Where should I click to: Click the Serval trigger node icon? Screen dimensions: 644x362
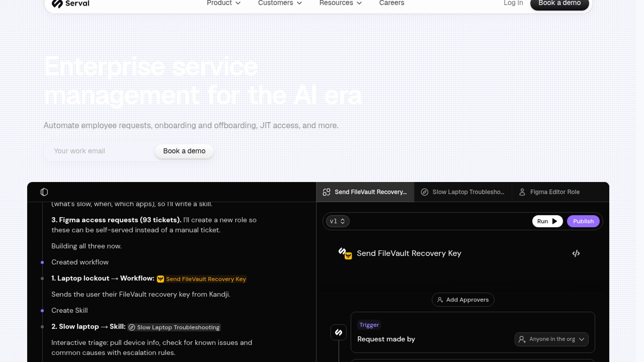point(338,332)
